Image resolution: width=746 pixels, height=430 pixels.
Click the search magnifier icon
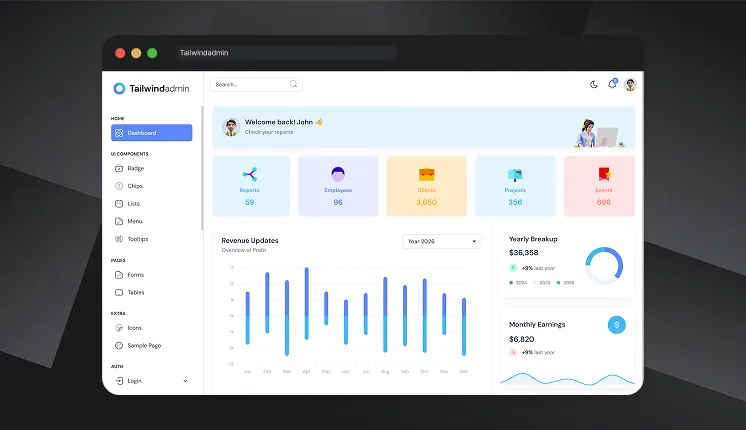(293, 85)
